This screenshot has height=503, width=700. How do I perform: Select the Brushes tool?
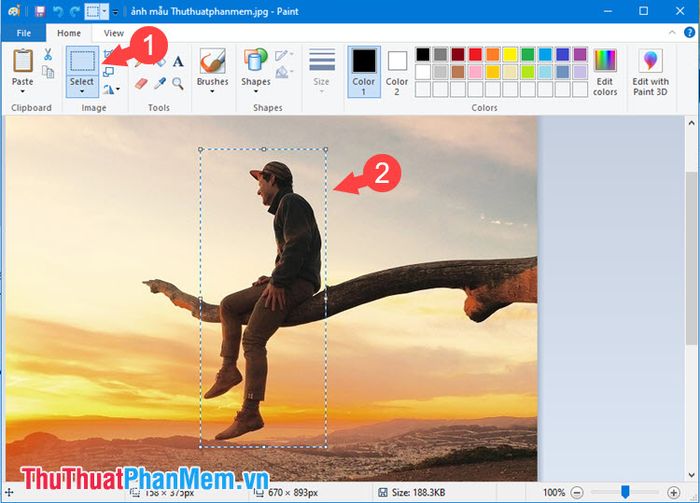pos(212,61)
